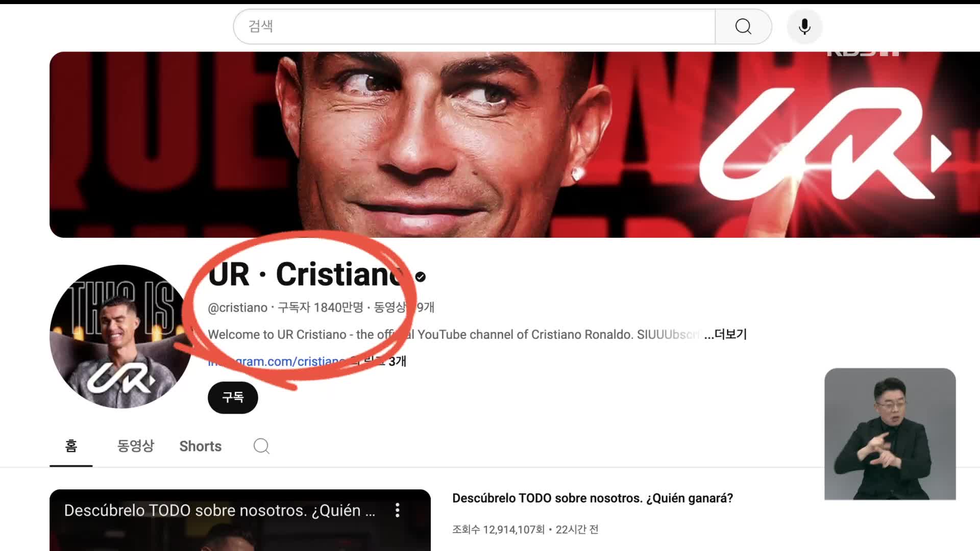Toggle the subscribe button state
Screen dimensions: 980x551
click(x=233, y=397)
